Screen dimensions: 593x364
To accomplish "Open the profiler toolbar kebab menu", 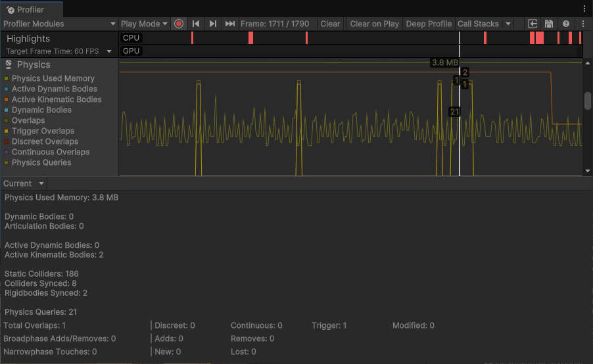I will pos(583,24).
